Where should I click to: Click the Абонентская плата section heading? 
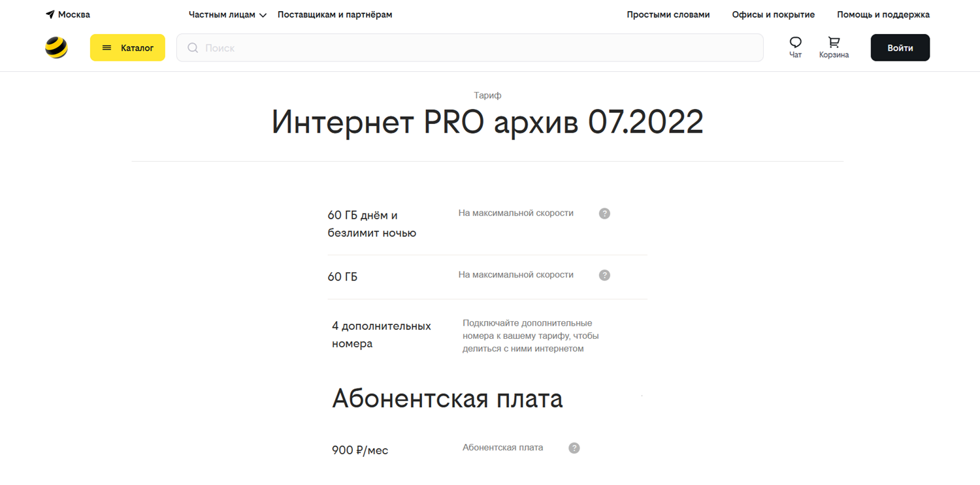pos(448,398)
